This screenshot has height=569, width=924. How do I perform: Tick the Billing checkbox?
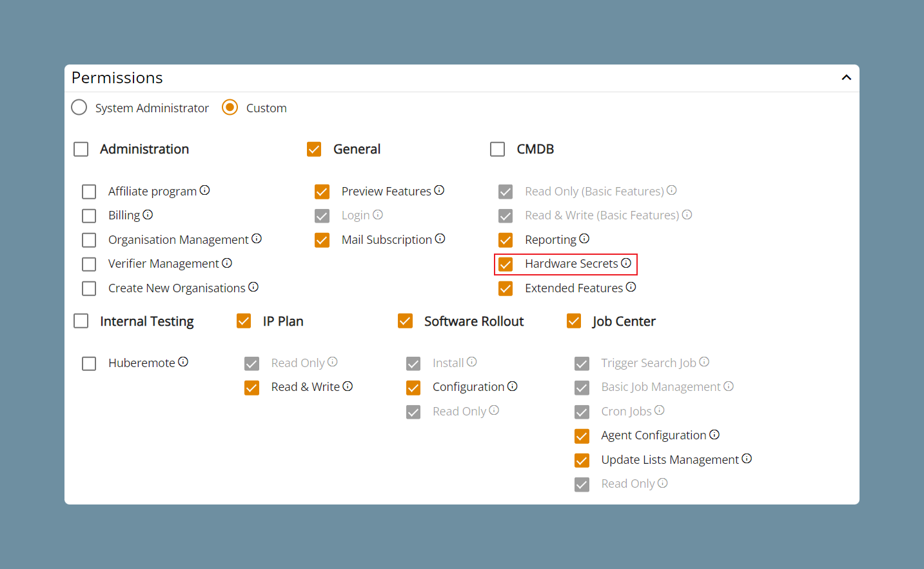click(89, 216)
